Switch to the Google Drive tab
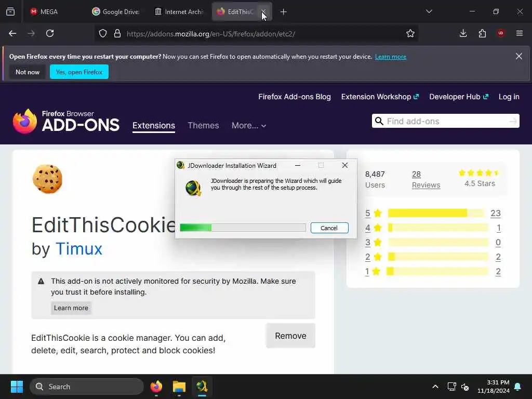The width and height of the screenshot is (532, 399). tap(115, 12)
